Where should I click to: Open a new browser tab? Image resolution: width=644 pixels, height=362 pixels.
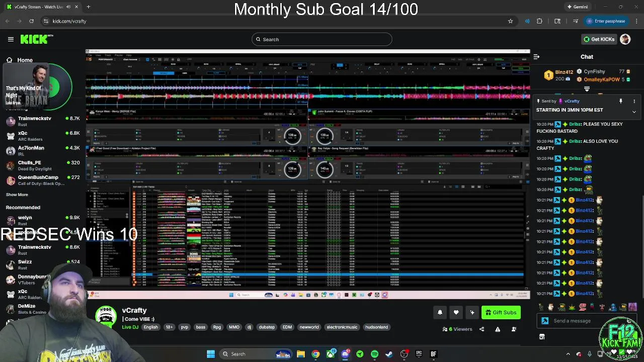pyautogui.click(x=88, y=7)
